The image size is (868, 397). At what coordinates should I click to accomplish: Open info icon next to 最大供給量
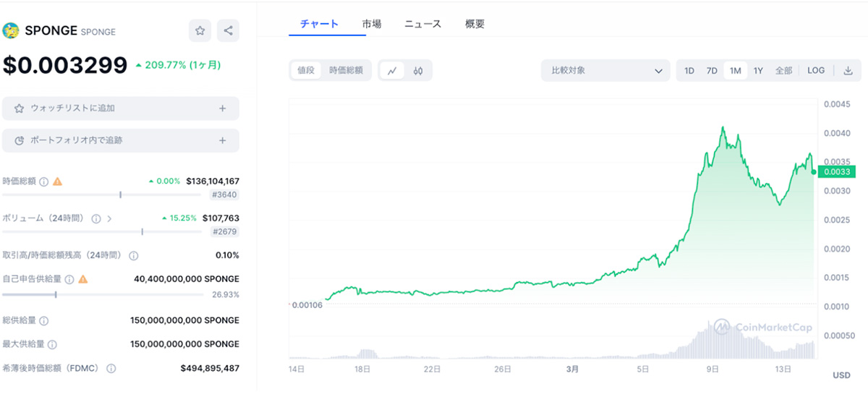[53, 345]
